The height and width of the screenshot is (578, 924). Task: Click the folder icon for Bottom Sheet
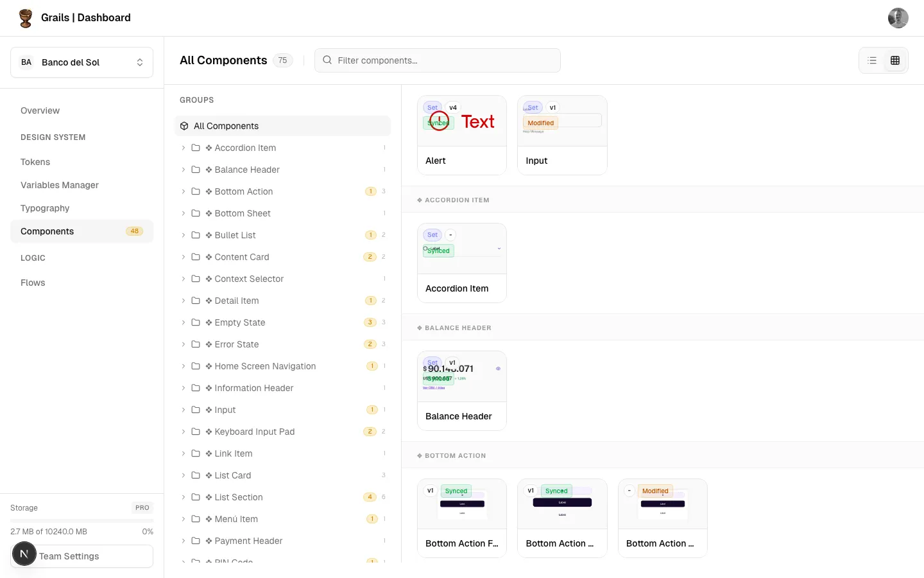coord(196,213)
